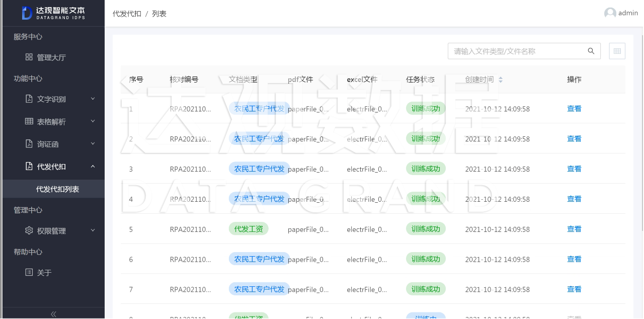Viewport: 644px width, 319px height.
Task: Click the 表格解析 table icon
Action: [29, 121]
